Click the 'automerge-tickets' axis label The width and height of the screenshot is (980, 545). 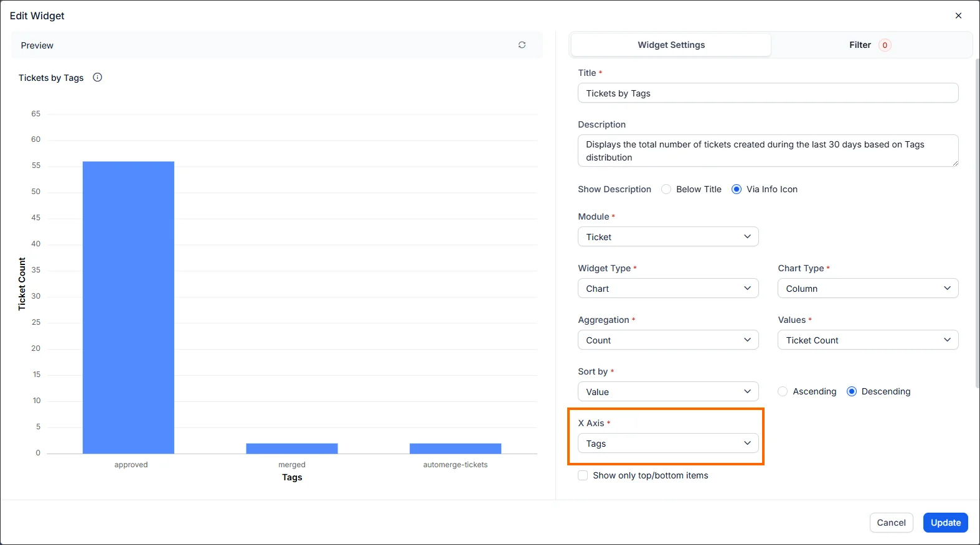click(455, 465)
